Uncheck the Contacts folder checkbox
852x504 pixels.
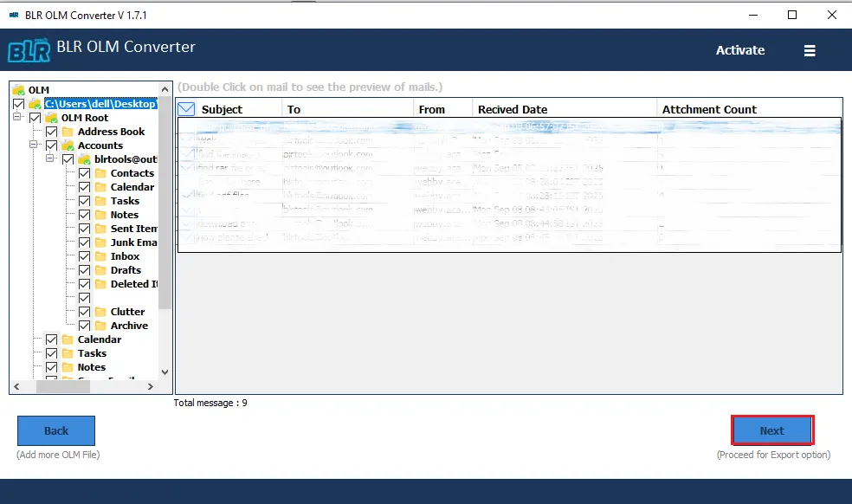[85, 173]
